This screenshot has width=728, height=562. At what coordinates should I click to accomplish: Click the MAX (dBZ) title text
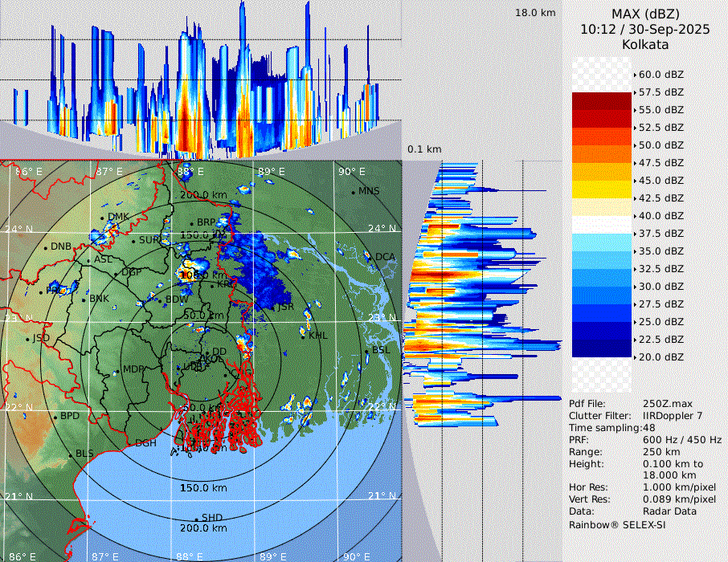(x=644, y=13)
